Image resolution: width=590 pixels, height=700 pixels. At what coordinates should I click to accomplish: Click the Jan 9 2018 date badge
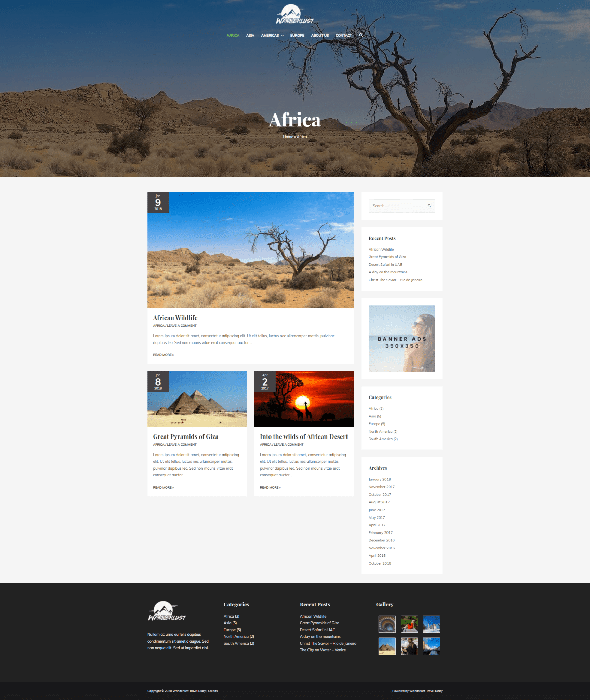(158, 202)
